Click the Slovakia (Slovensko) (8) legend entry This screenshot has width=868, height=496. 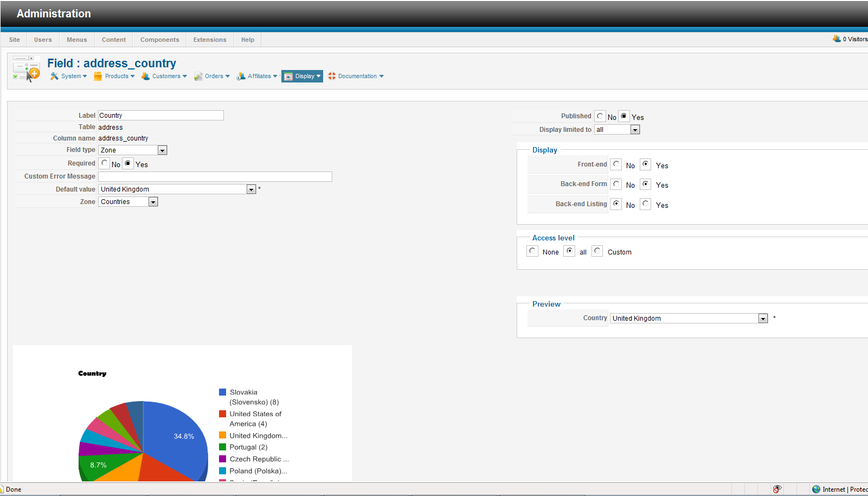pyautogui.click(x=254, y=397)
